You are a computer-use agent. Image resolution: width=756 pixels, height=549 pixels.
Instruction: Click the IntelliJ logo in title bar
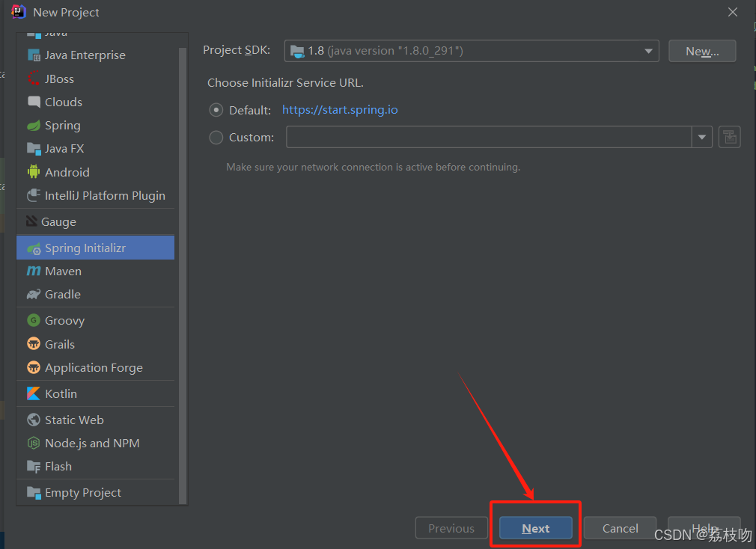tap(18, 12)
